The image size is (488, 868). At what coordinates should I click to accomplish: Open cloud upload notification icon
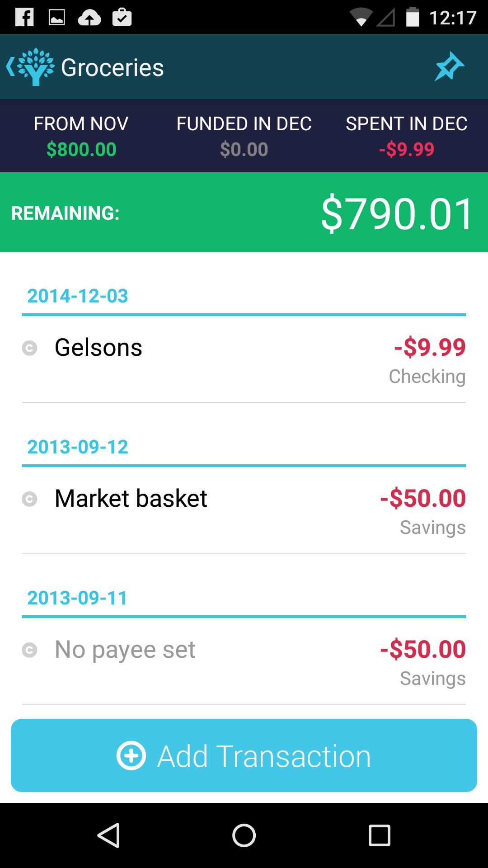[89, 18]
